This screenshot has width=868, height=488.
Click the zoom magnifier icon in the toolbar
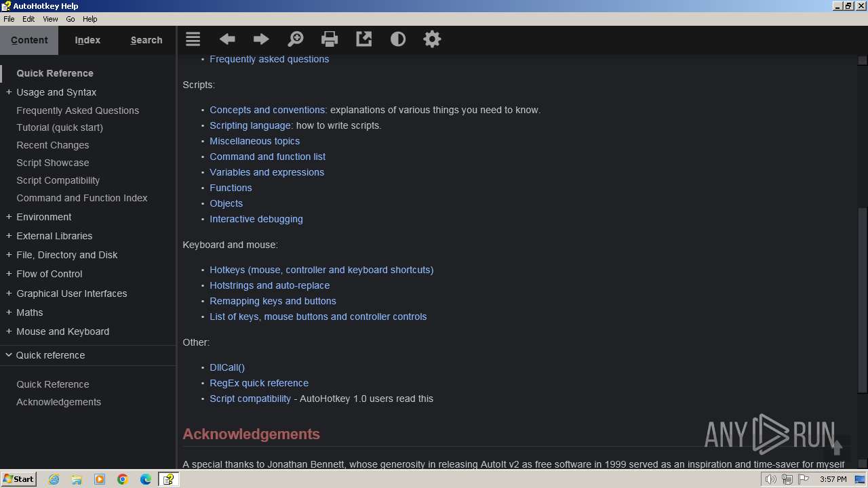pyautogui.click(x=296, y=39)
